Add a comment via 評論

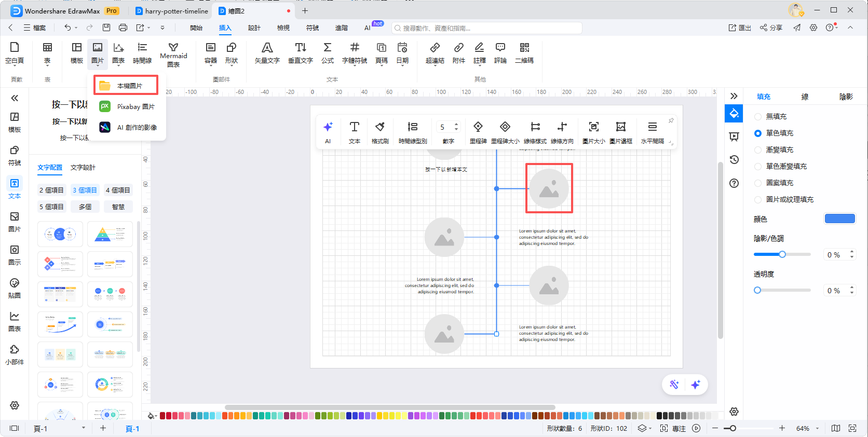(500, 53)
